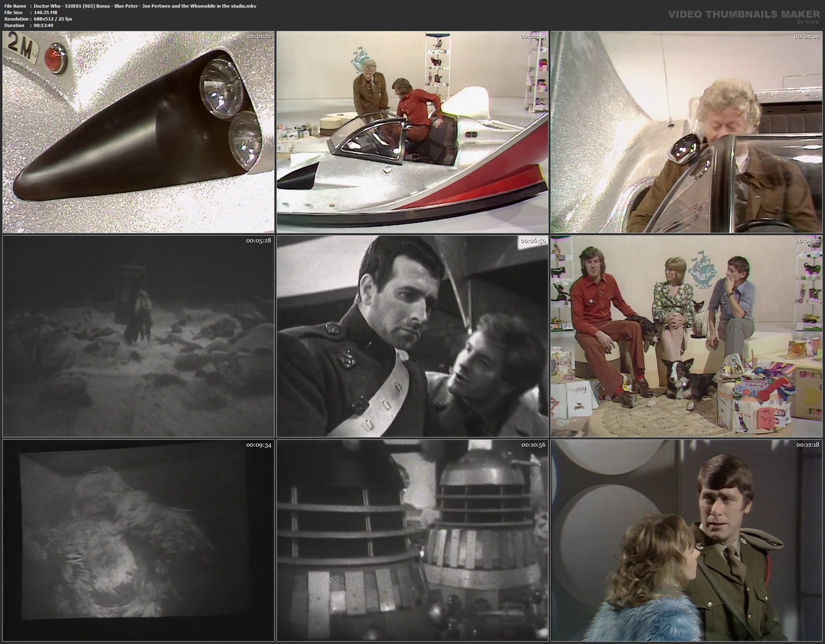Image resolution: width=825 pixels, height=644 pixels.
Task: Click the 00:06:50 timestamp label
Action: (x=533, y=241)
